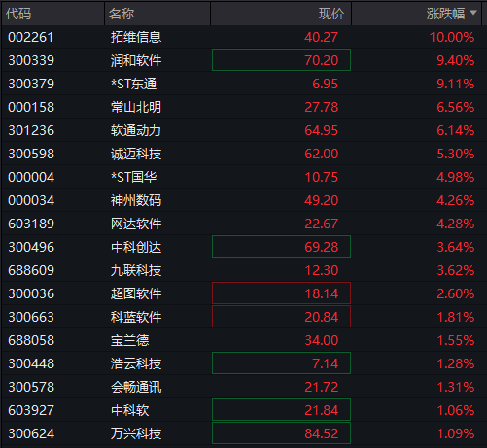Click change value 4.28%
The height and width of the screenshot is (448, 487).
point(456,224)
